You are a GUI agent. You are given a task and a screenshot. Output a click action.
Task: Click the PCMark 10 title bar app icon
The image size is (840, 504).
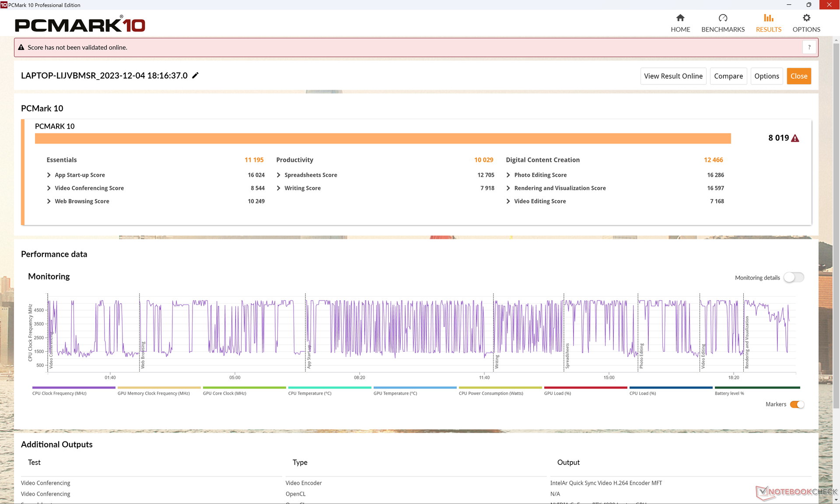pos(4,5)
